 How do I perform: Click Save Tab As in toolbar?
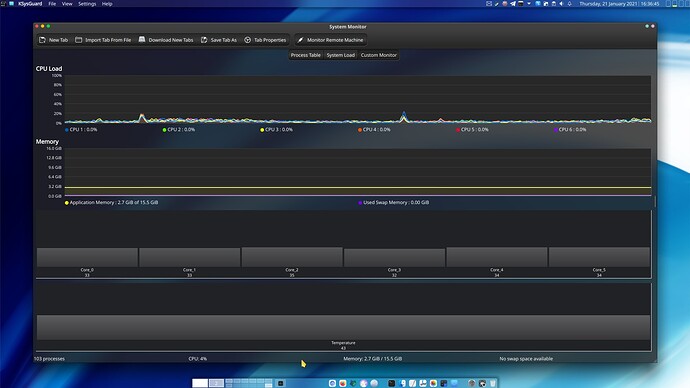pyautogui.click(x=219, y=40)
